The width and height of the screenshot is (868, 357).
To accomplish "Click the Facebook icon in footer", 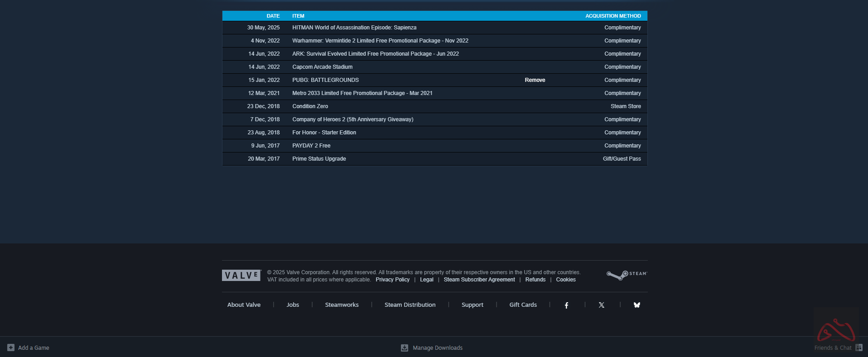I will coord(566,305).
